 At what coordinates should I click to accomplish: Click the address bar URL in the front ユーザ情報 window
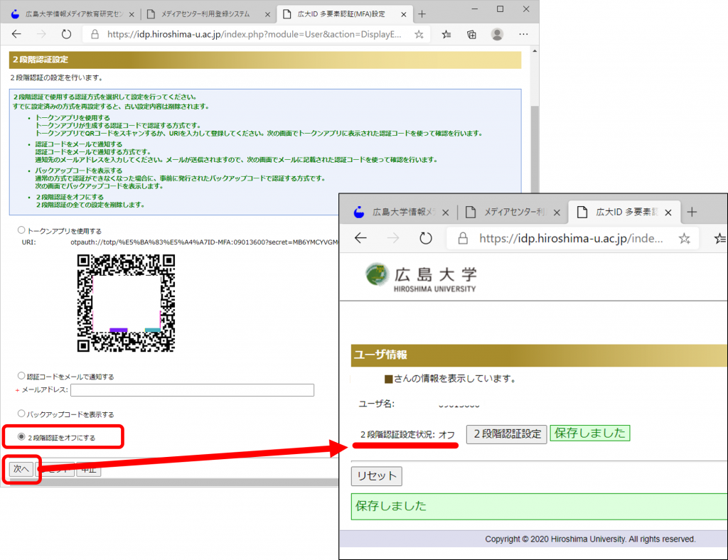coord(571,239)
